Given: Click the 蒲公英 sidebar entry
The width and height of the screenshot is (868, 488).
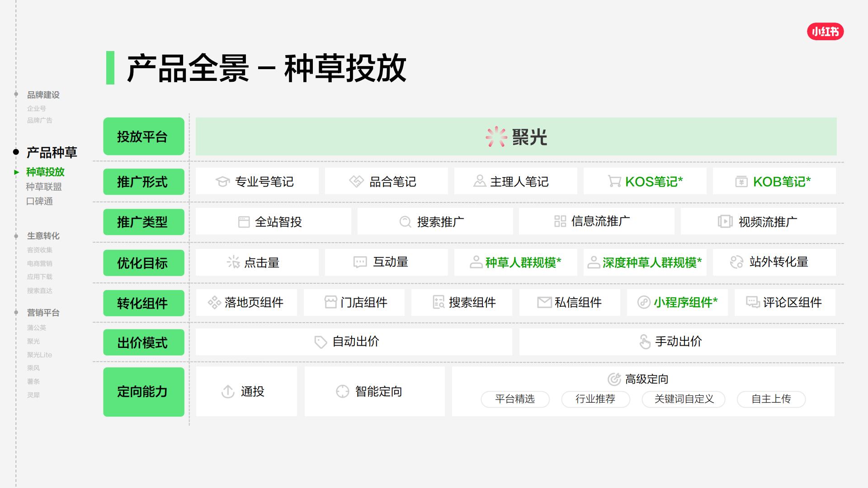Looking at the screenshot, I should point(37,328).
